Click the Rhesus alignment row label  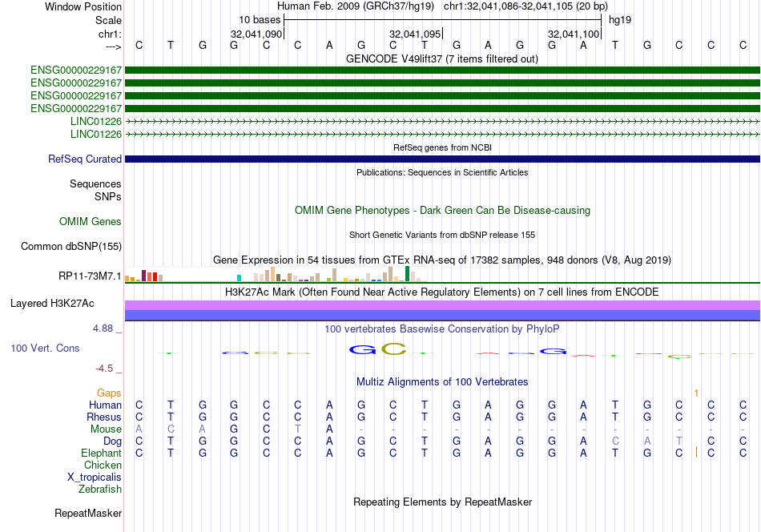coord(104,417)
